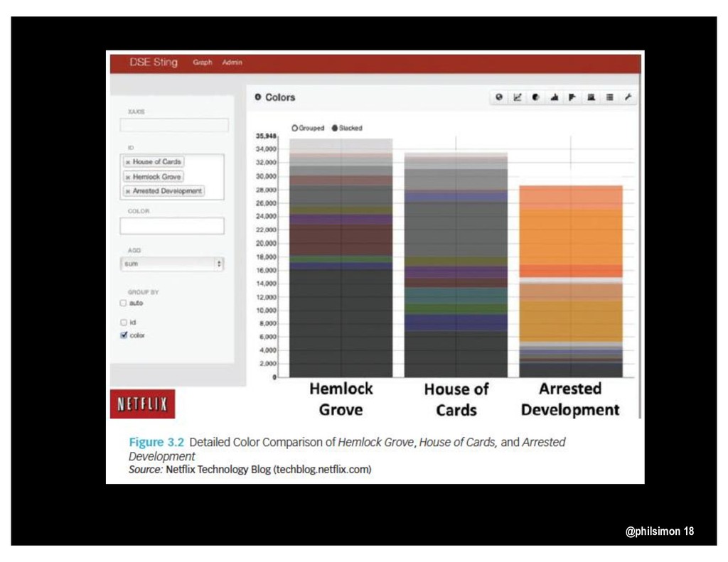This screenshot has width=728, height=562.
Task: Remove Arrested Development tag
Action: coord(128,191)
